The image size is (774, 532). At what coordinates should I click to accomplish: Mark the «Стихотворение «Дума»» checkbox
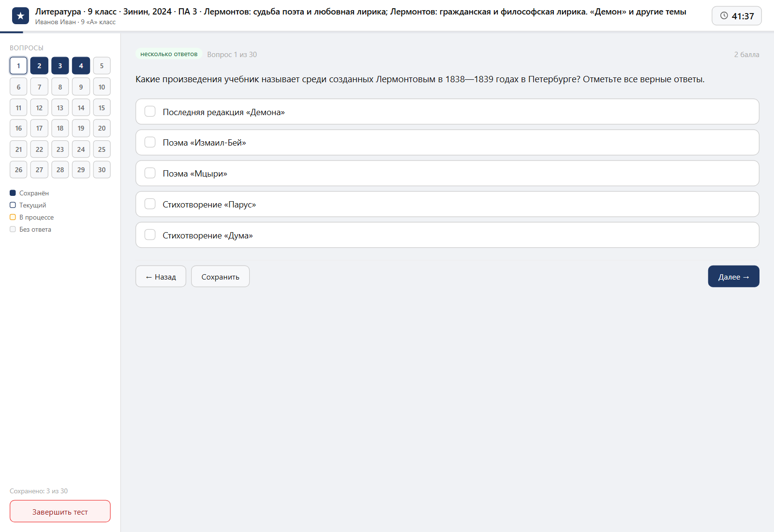(150, 235)
